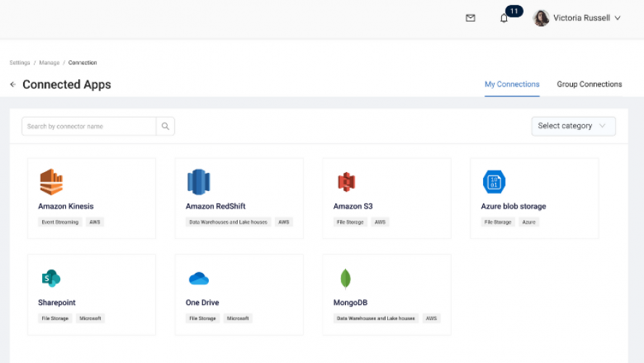644x363 pixels.
Task: Expand the Select category dropdown
Action: click(x=573, y=126)
